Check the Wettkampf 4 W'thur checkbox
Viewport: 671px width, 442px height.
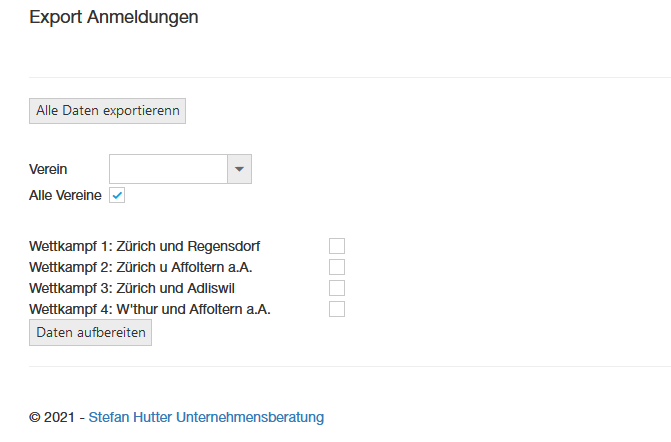click(x=337, y=309)
